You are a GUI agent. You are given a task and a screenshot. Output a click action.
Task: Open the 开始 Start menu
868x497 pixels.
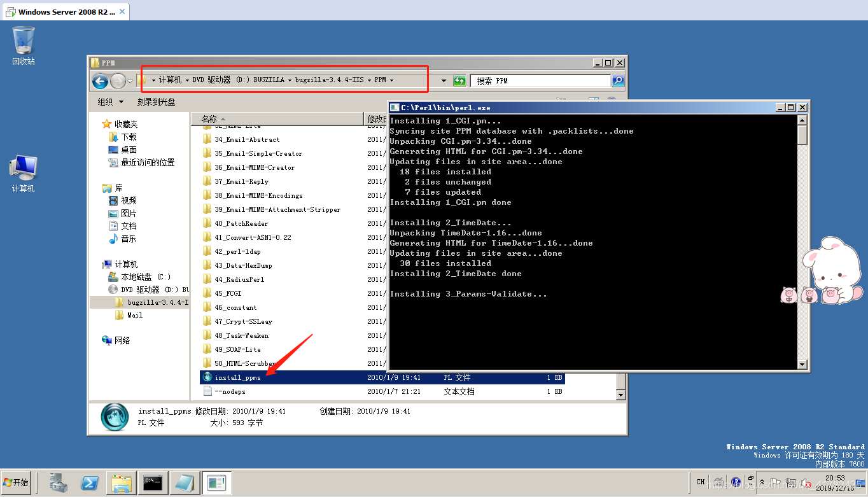click(17, 483)
